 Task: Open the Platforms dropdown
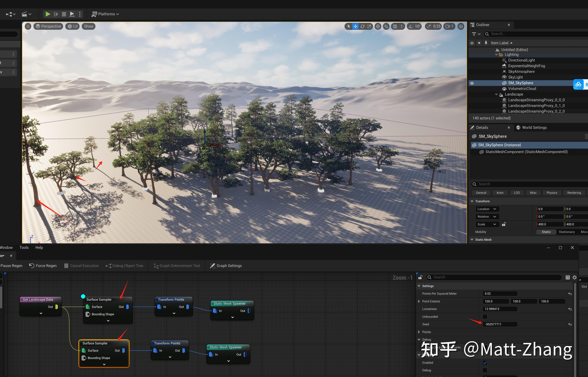(105, 14)
